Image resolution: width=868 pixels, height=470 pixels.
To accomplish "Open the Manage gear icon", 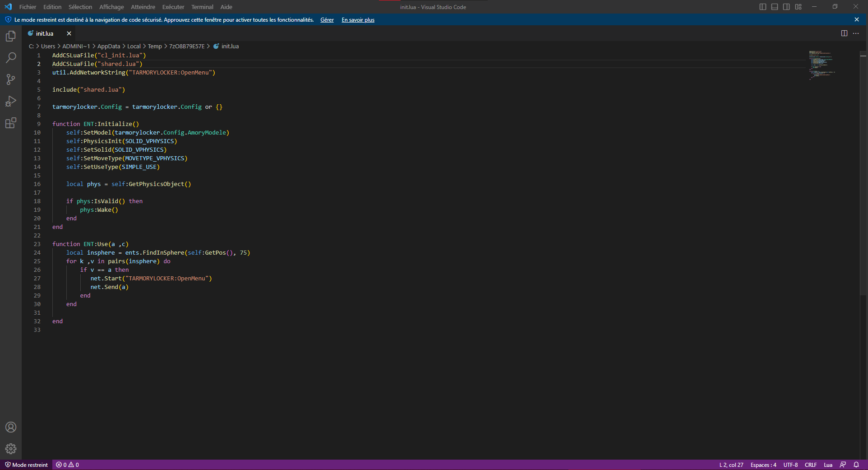I will click(11, 449).
